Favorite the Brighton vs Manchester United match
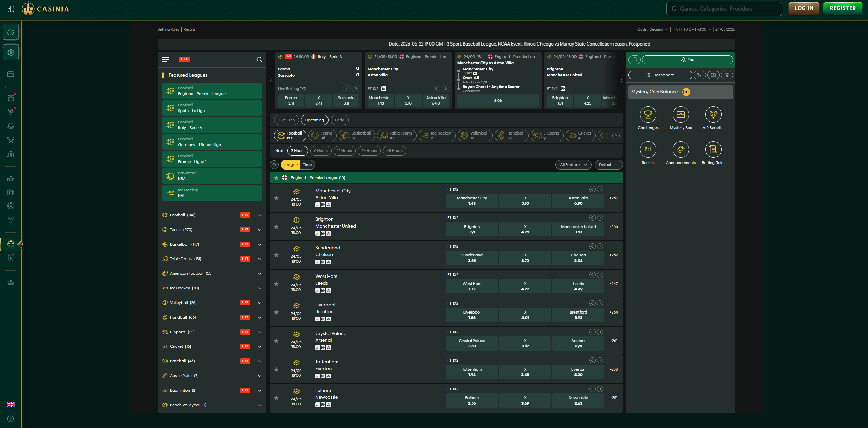Image resolution: width=868 pixels, height=428 pixels. pos(276,227)
